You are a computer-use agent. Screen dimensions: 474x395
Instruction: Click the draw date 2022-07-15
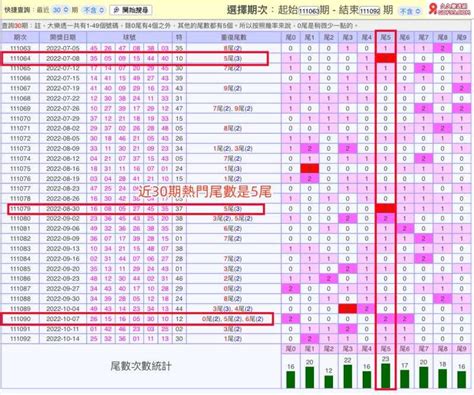tap(63, 78)
